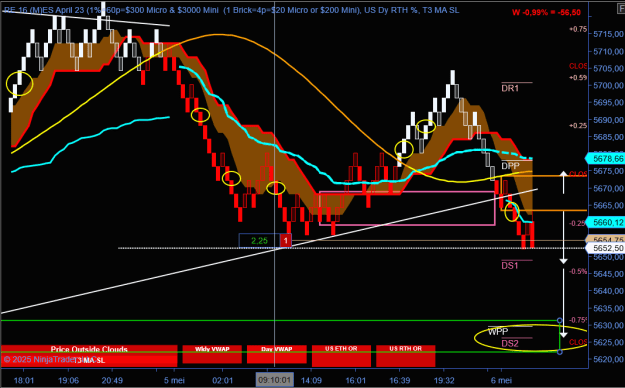Click the 16:39 time axis label
625x388 pixels.
click(400, 380)
